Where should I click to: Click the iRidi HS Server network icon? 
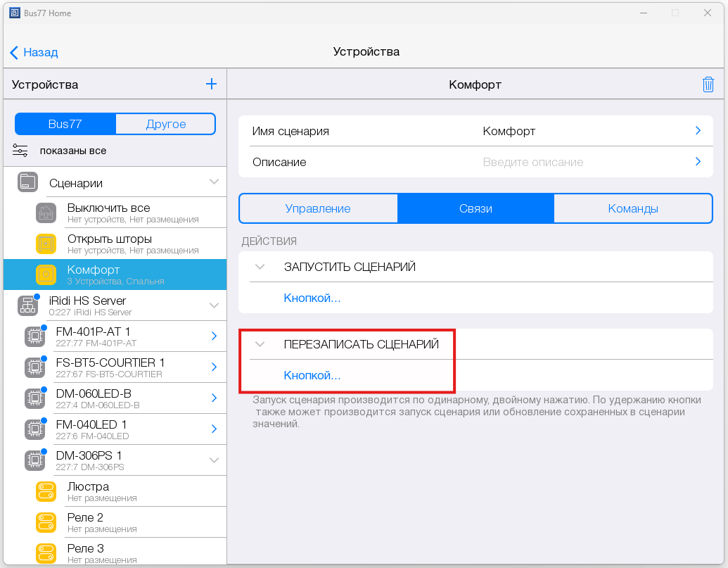point(27,305)
